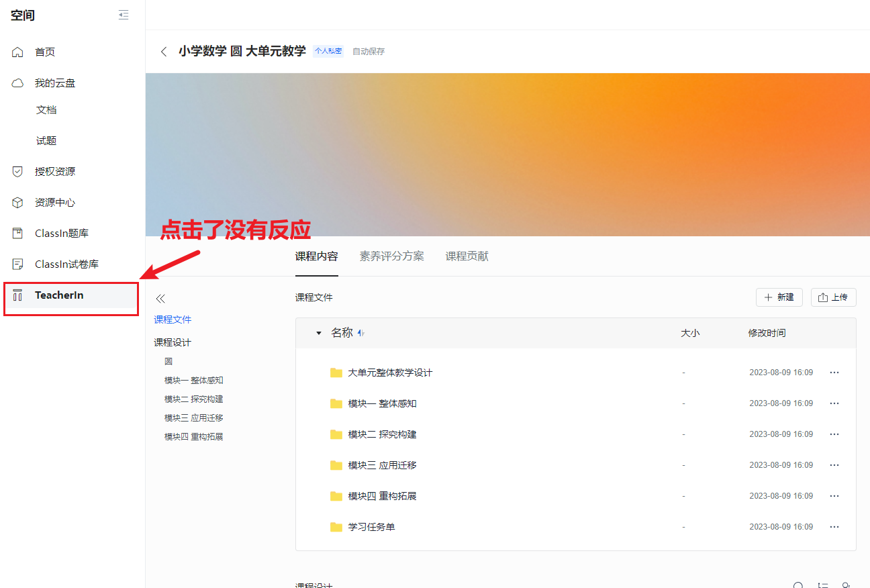Click the folder icon of 学习任务单

(x=336, y=527)
